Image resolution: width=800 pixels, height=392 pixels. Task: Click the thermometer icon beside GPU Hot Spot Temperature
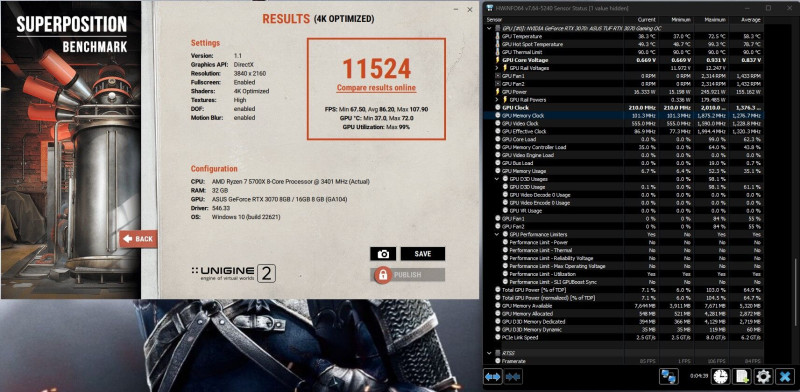click(x=497, y=44)
